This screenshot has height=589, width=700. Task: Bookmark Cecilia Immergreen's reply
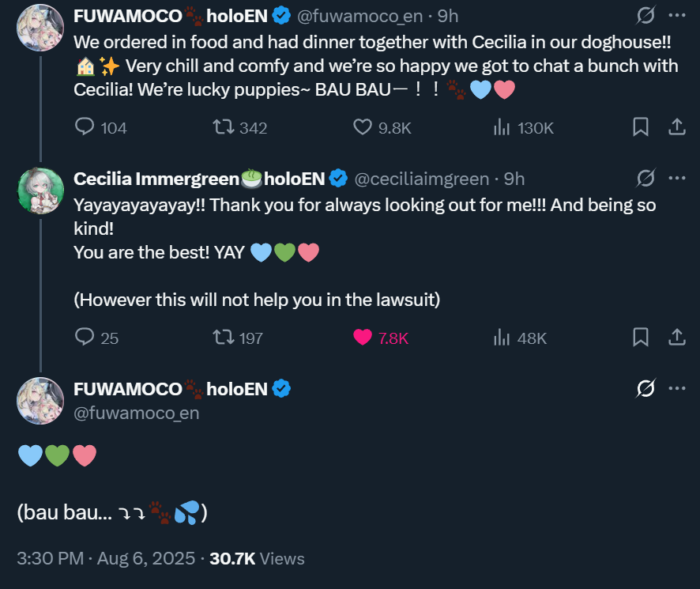coord(641,338)
